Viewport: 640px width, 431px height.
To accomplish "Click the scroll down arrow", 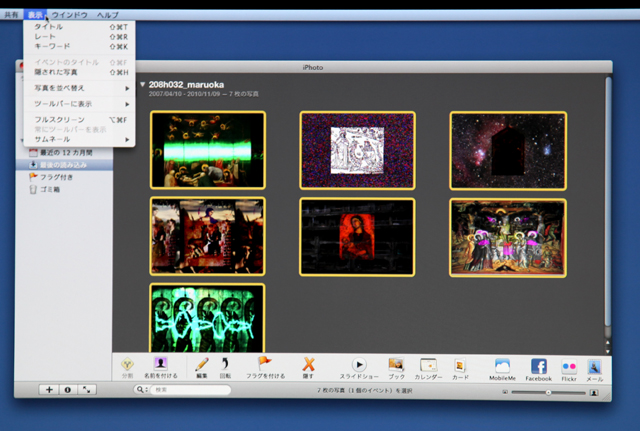I will click(608, 351).
